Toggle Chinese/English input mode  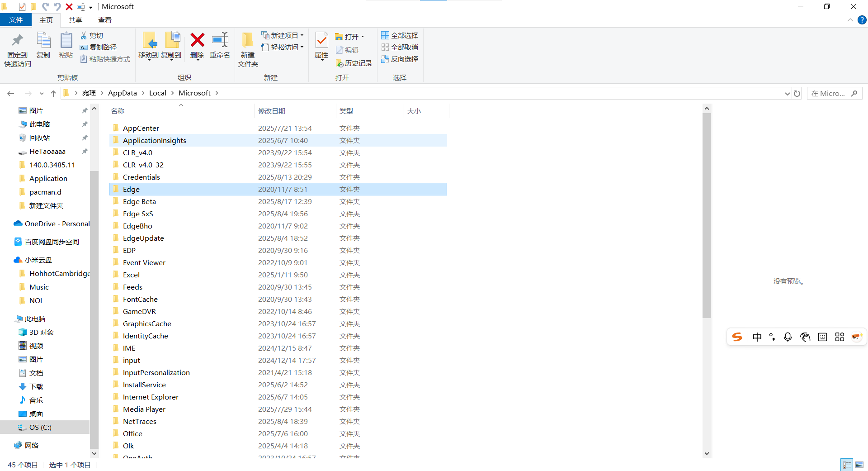tap(757, 337)
